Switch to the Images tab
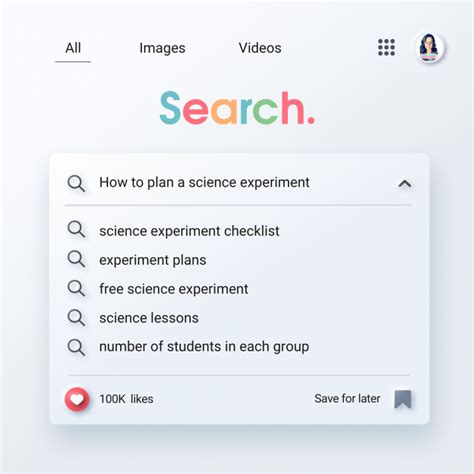The width and height of the screenshot is (474, 474). click(162, 48)
